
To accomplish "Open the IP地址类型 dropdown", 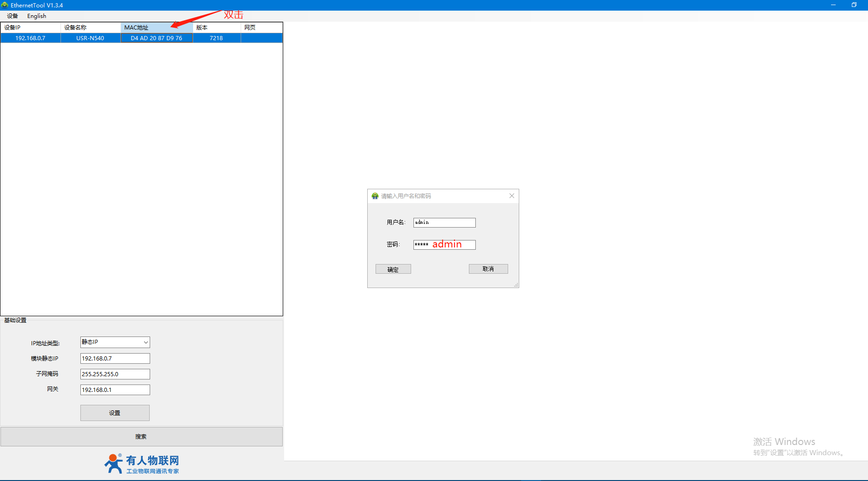I will coord(115,342).
